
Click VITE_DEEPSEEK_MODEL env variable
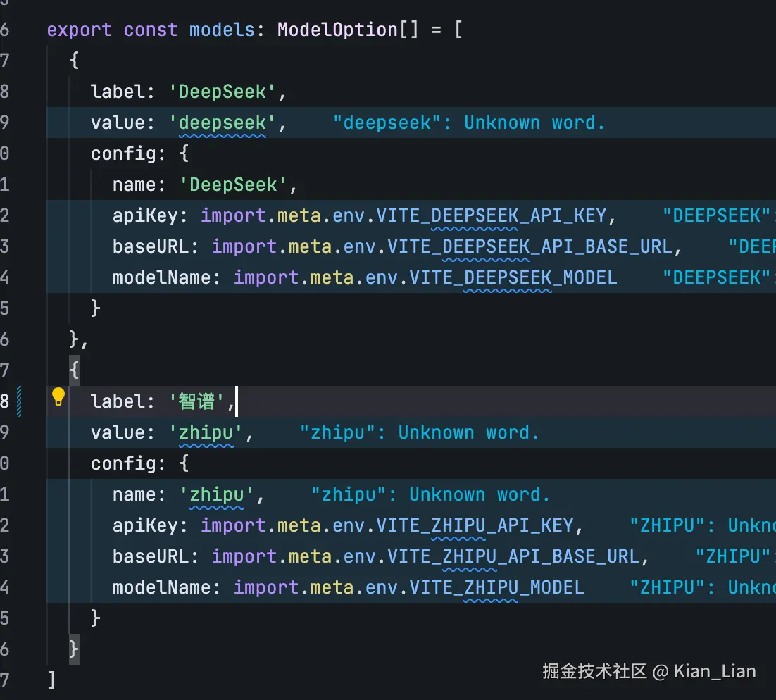click(x=513, y=277)
